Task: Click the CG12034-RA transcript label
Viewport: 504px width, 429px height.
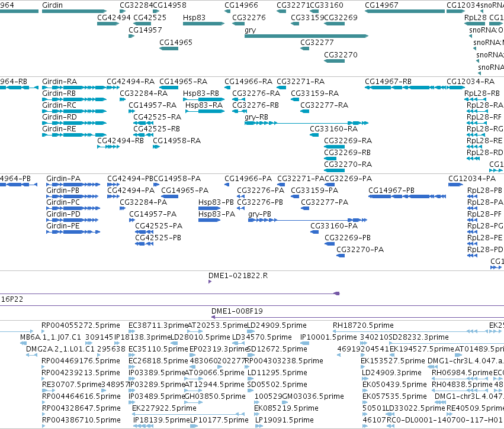Action: [471, 82]
